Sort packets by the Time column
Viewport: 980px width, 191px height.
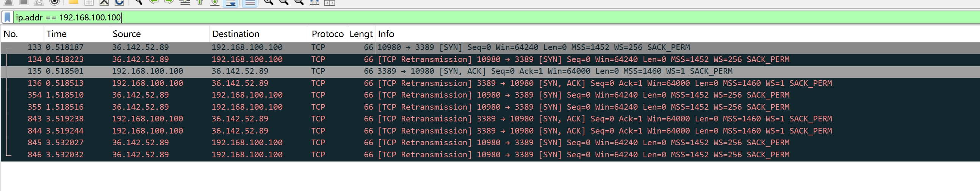[x=56, y=34]
